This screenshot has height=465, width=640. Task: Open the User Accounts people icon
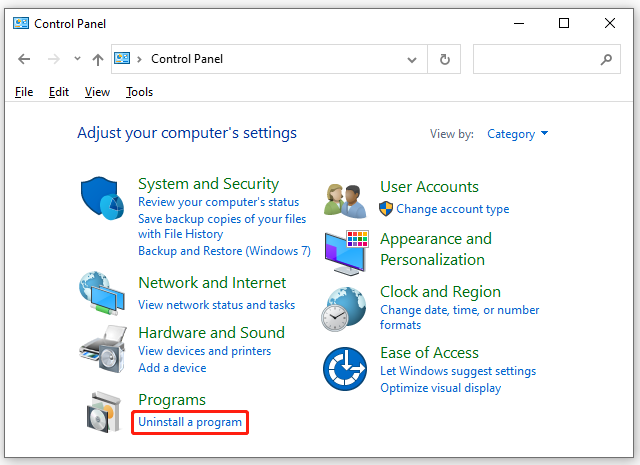coord(345,201)
